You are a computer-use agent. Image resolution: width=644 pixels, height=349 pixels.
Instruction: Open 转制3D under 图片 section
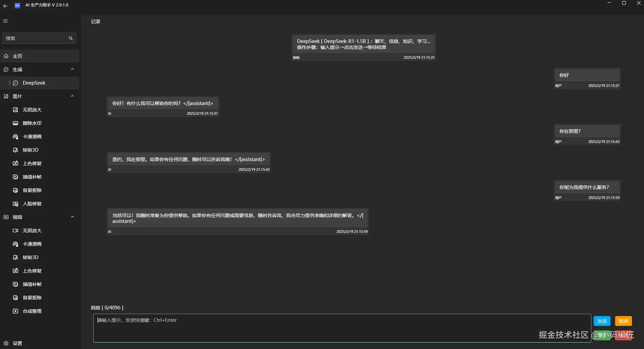pyautogui.click(x=40, y=150)
